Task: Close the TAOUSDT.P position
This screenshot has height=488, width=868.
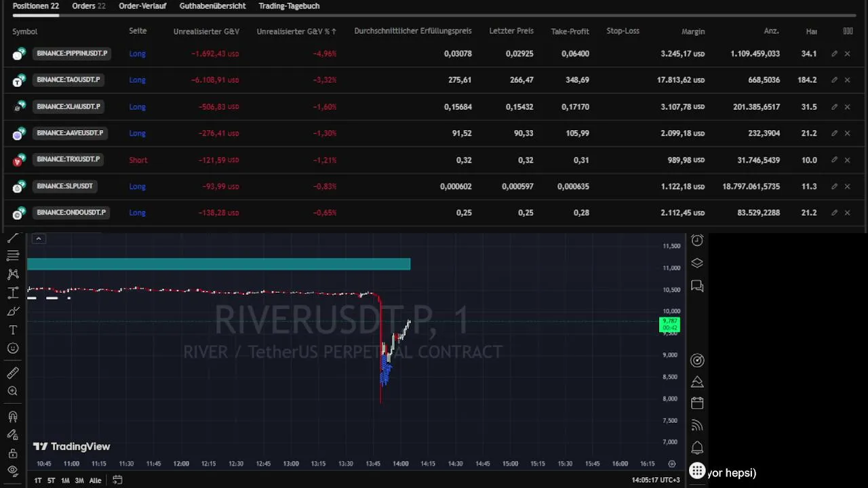Action: click(848, 80)
